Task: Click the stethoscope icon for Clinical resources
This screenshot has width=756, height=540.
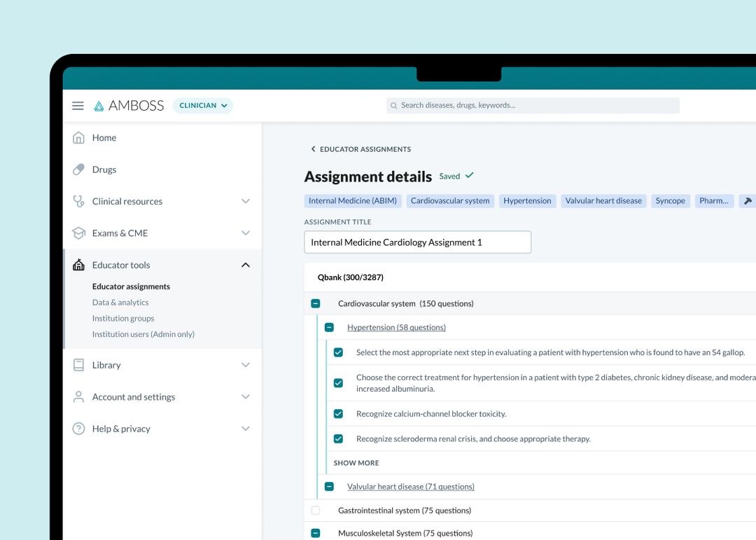Action: [78, 201]
